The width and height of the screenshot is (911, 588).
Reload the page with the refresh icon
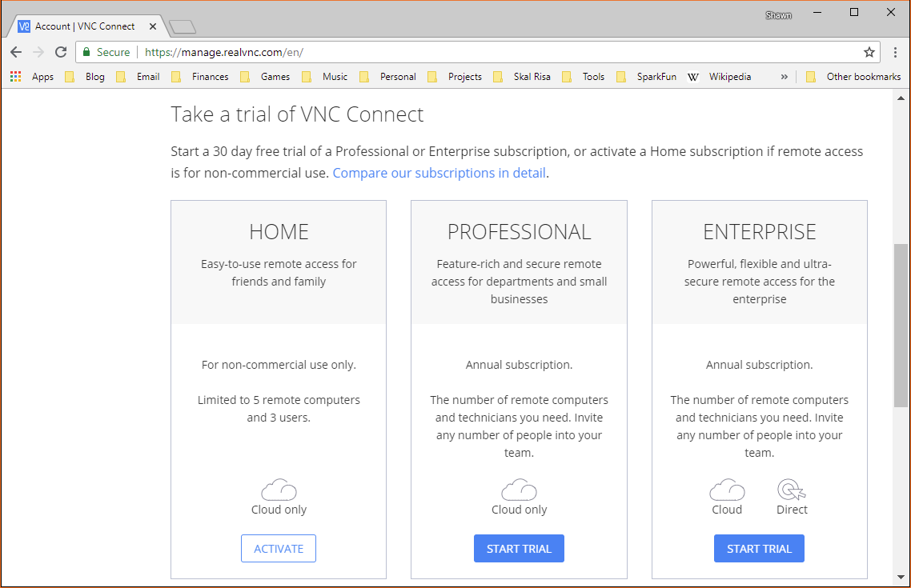[61, 52]
